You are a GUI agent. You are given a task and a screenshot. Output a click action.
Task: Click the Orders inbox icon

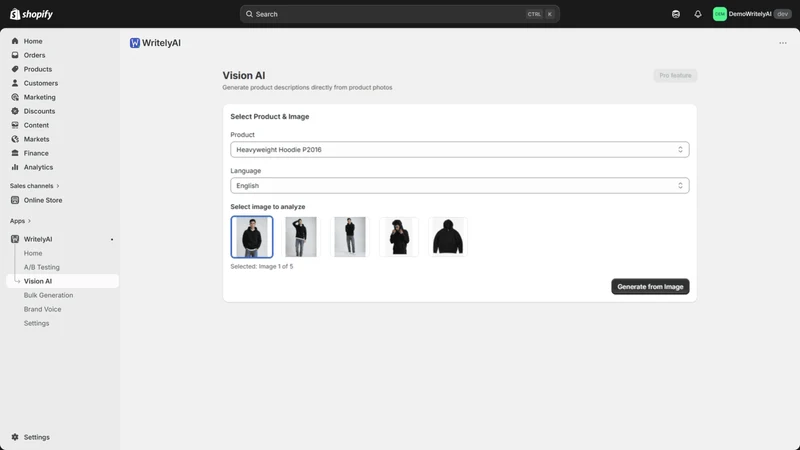point(15,55)
